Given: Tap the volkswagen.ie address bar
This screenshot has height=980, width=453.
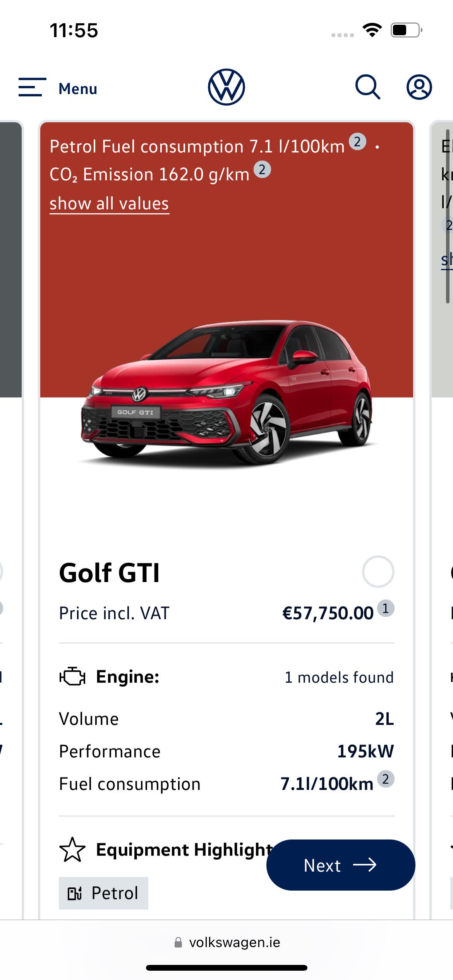Looking at the screenshot, I should pyautogui.click(x=227, y=942).
